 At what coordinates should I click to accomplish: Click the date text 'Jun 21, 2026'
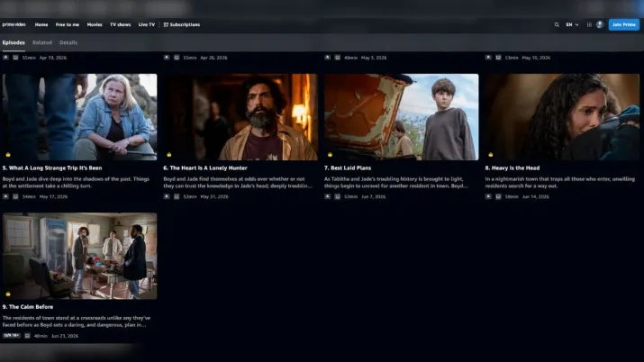(x=65, y=336)
